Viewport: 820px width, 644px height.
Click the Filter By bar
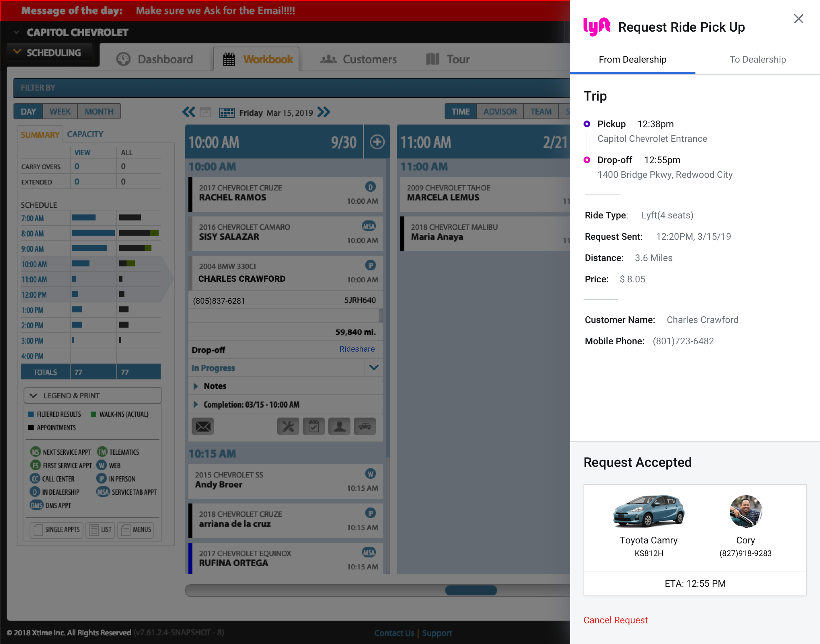pos(291,88)
